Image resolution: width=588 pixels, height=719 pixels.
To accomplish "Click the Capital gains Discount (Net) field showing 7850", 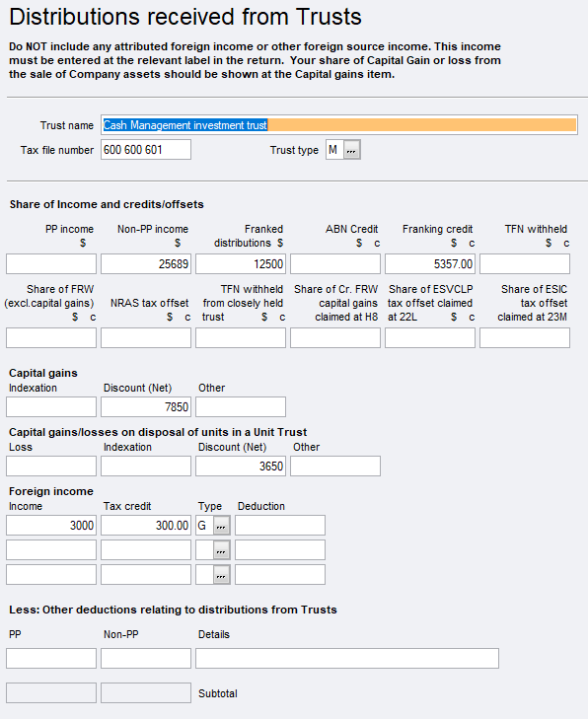I will tap(146, 406).
